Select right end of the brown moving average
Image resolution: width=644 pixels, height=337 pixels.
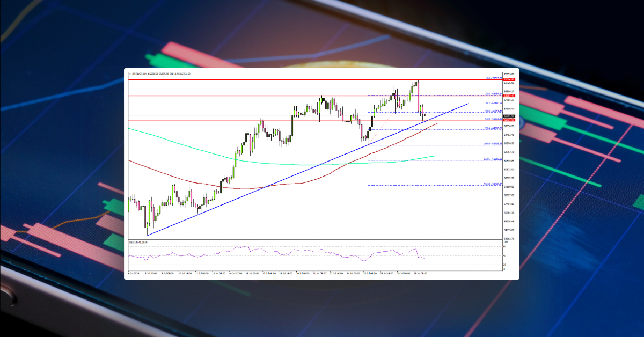click(x=437, y=123)
